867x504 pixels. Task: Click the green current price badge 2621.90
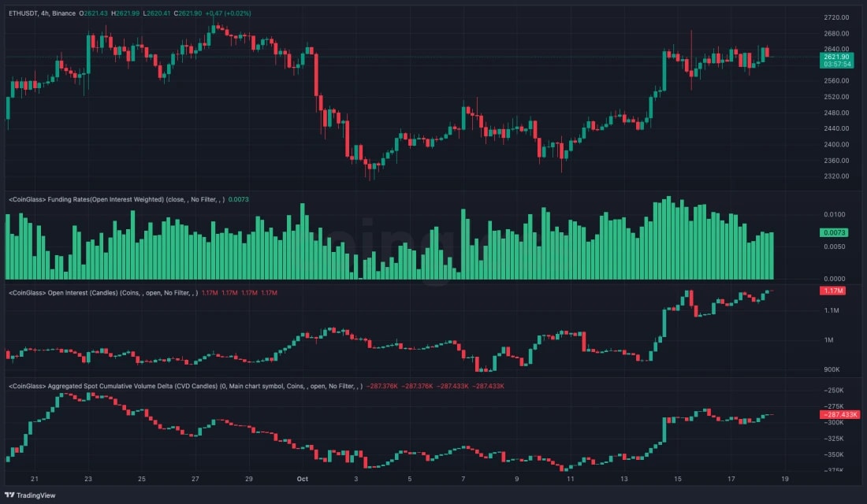coord(837,57)
